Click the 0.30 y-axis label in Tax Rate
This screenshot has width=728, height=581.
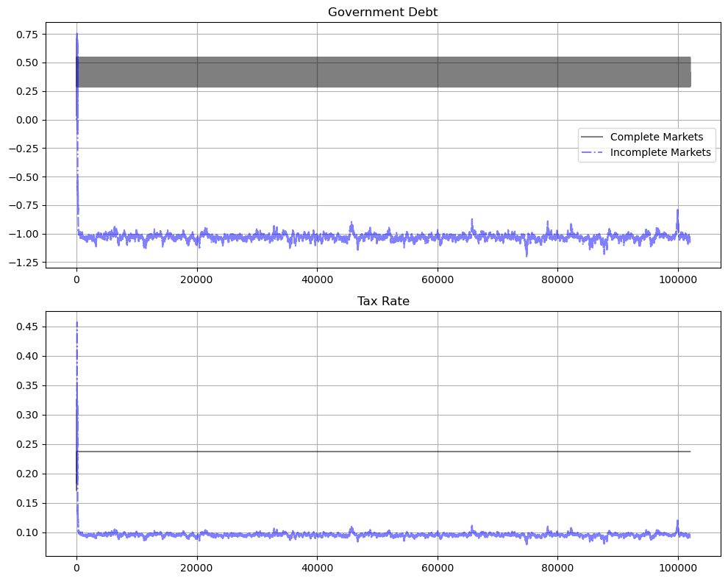pyautogui.click(x=27, y=416)
